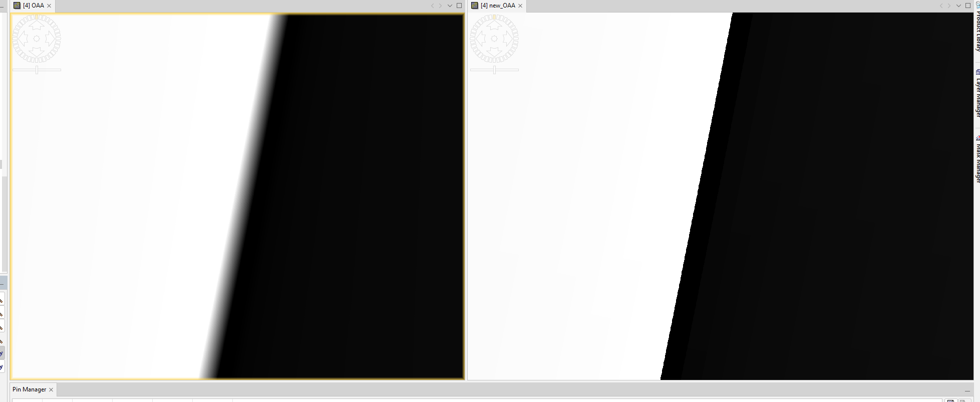Minimize the Pin Manager panel
980x402 pixels.
click(x=967, y=390)
